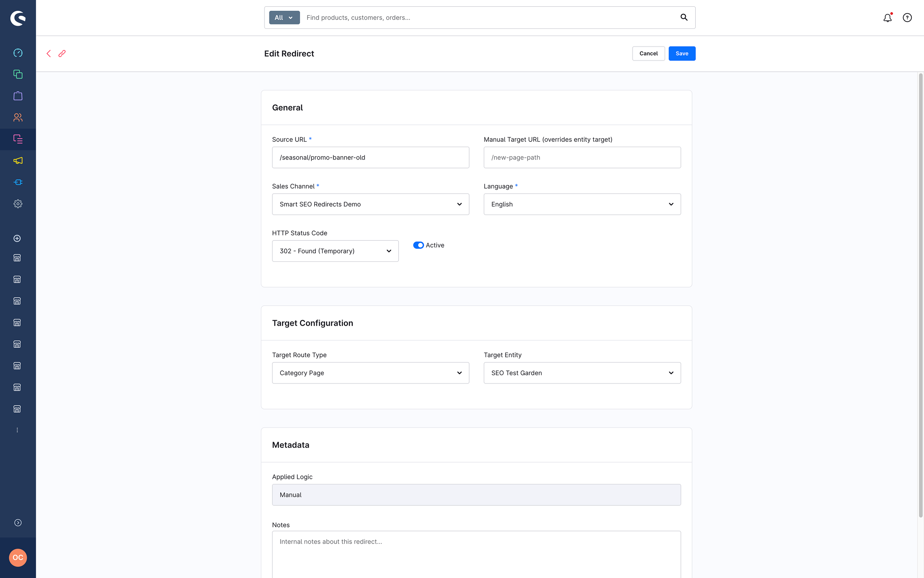Image resolution: width=924 pixels, height=578 pixels.
Task: Open notifications bell
Action: [887, 18]
